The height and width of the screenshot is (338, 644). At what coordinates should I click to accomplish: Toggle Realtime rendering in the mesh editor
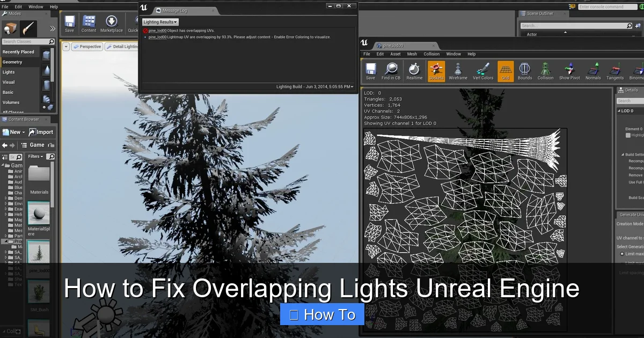[x=414, y=70]
